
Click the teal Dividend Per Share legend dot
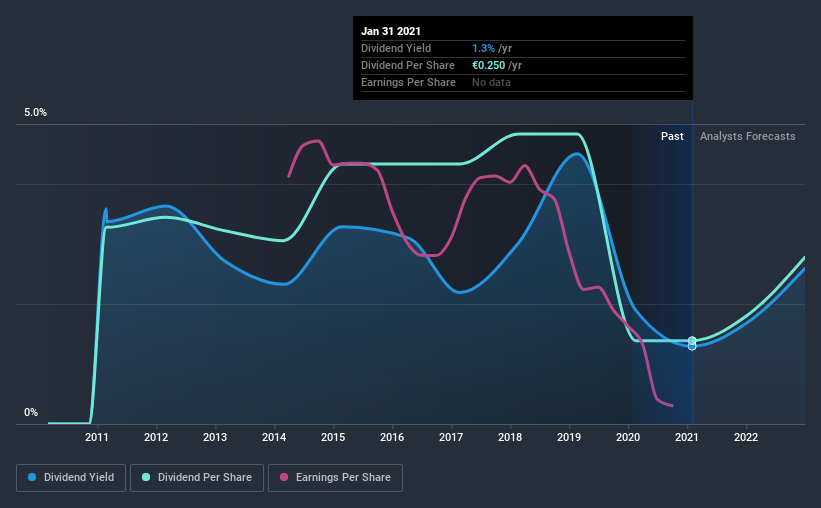point(146,477)
